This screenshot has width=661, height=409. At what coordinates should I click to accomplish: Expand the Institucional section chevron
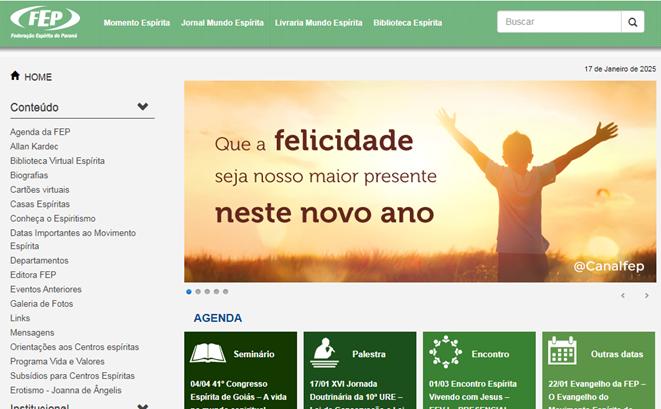click(143, 406)
